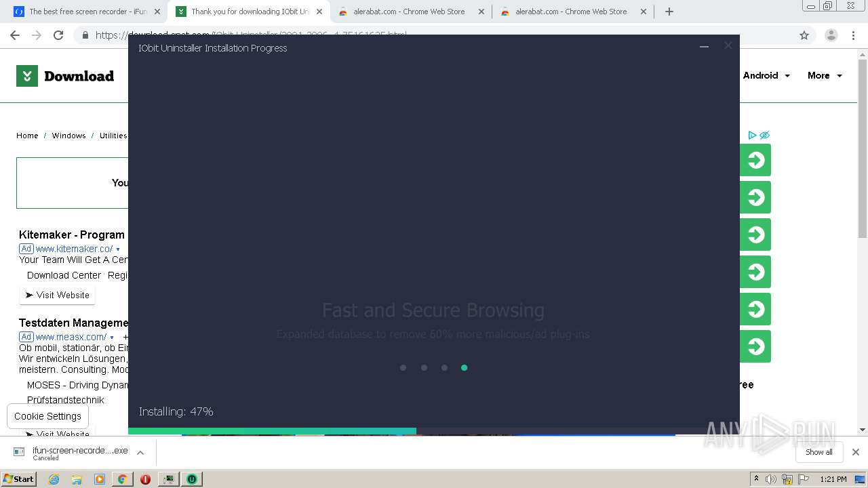The width and height of the screenshot is (868, 488).
Task: Close the second alerabat.com tab
Action: click(644, 12)
